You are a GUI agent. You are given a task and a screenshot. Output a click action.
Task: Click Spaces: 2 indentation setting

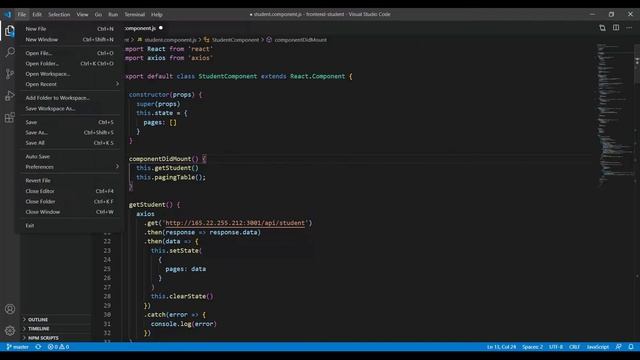pos(532,347)
